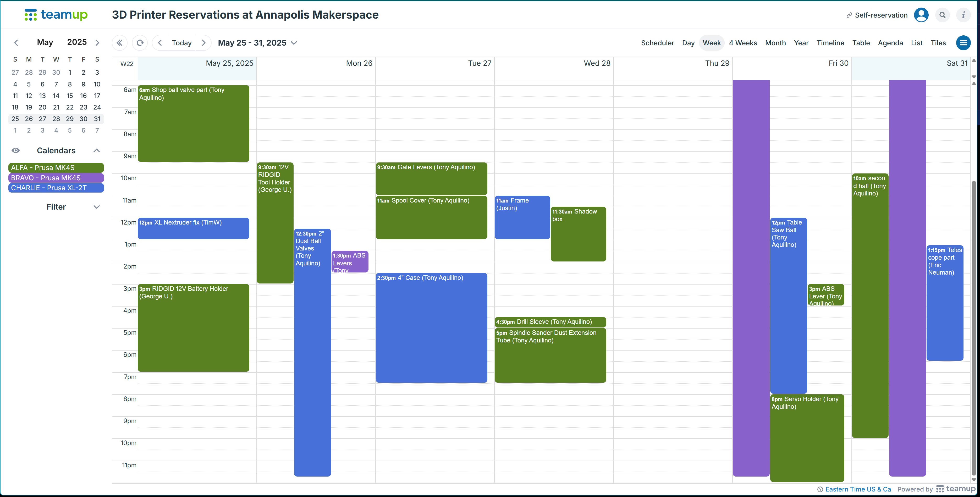The image size is (980, 497).
Task: Switch to the Month view
Action: [775, 43]
